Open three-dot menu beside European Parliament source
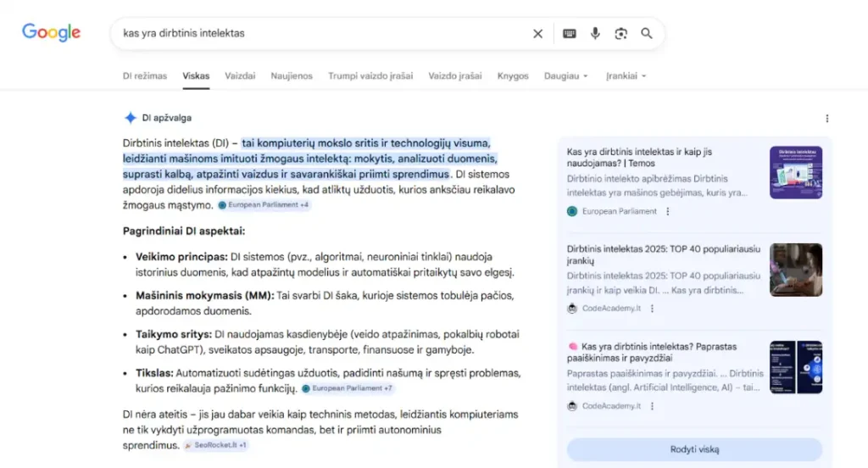868x468 pixels. (x=668, y=211)
